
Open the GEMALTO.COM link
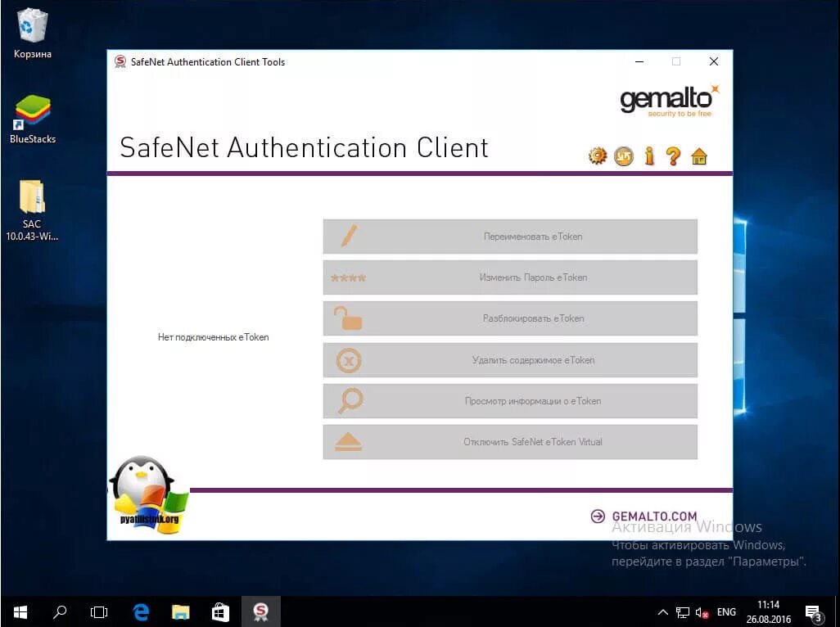(644, 516)
